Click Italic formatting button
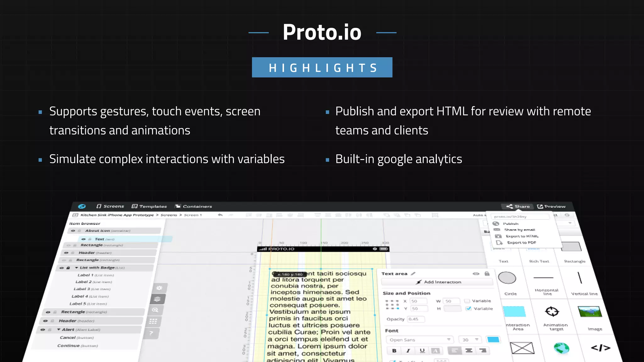Image resolution: width=644 pixels, height=362 pixels. coord(408,351)
